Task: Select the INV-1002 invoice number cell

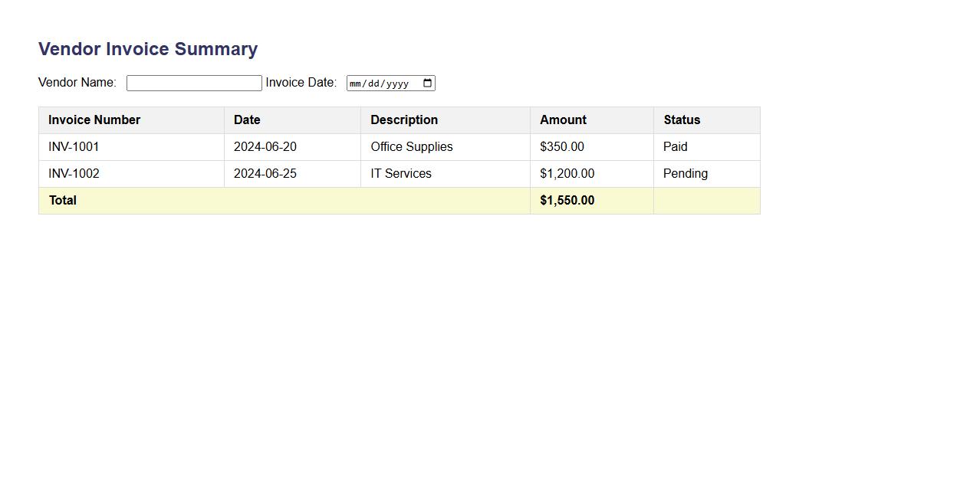Action: tap(74, 174)
